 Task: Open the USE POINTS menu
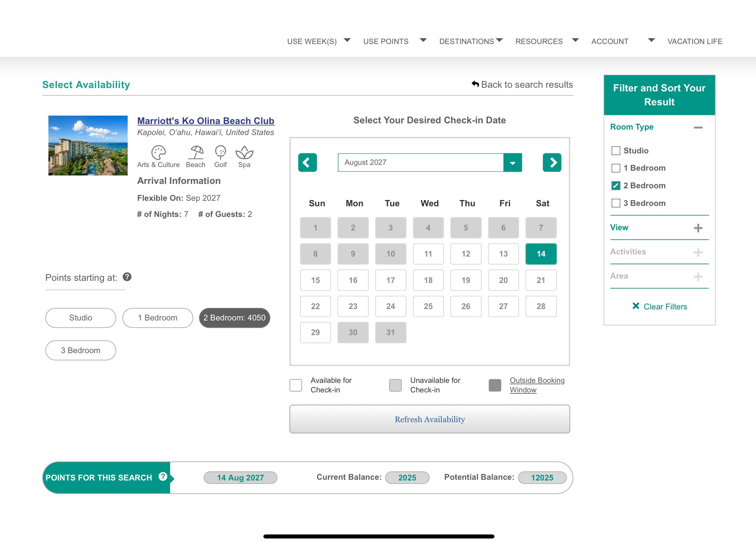(386, 41)
